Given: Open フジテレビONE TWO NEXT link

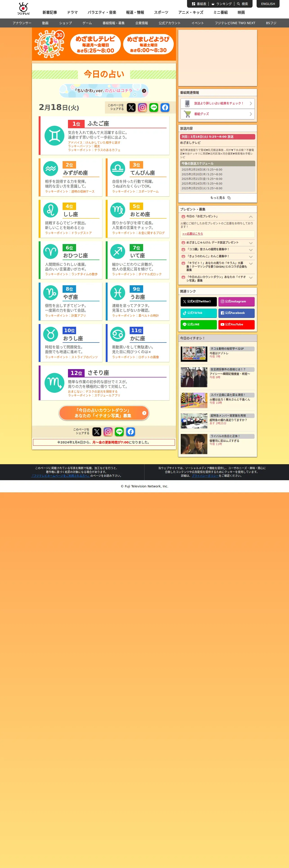Looking at the screenshot, I should click(235, 23).
